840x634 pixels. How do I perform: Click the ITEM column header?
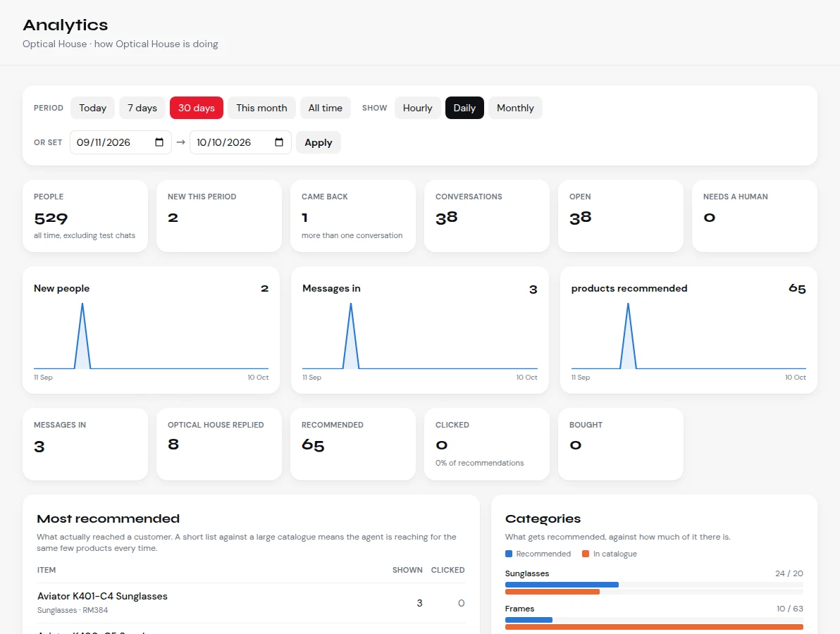(46, 570)
